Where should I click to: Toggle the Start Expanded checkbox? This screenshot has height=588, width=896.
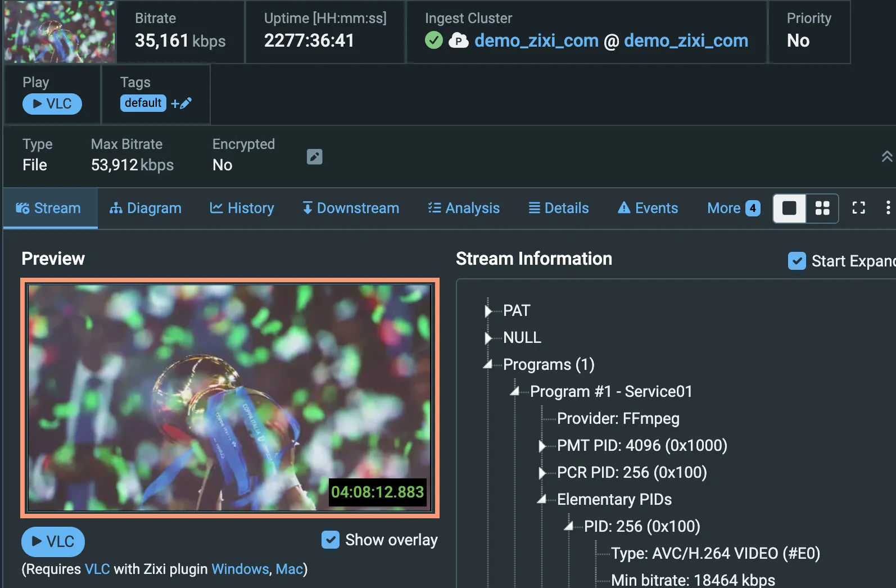coord(797,261)
